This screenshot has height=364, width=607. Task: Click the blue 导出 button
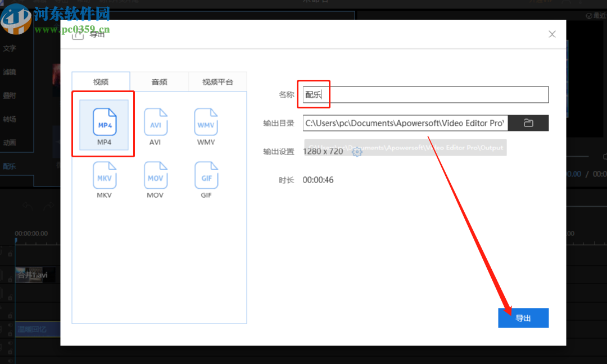tap(523, 318)
